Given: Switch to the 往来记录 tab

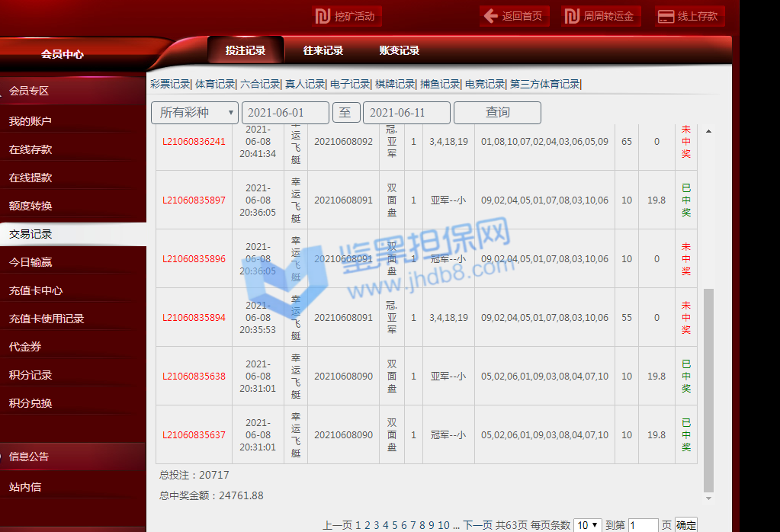Looking at the screenshot, I should [x=323, y=51].
